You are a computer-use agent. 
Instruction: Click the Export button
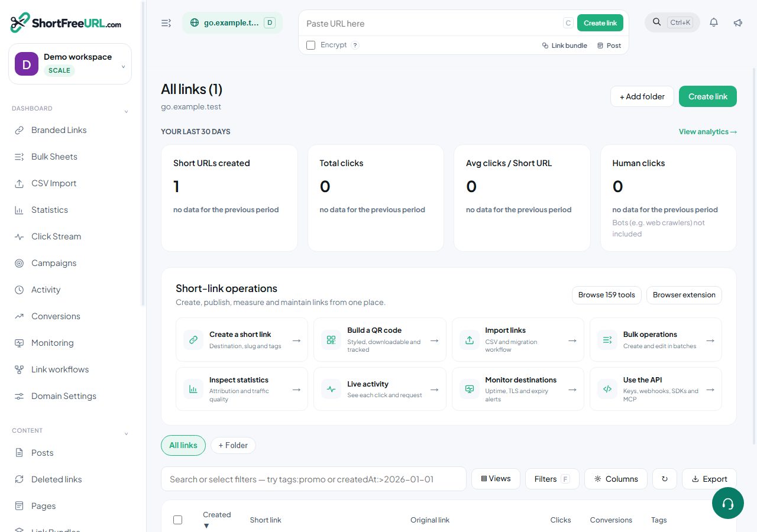[x=709, y=479]
